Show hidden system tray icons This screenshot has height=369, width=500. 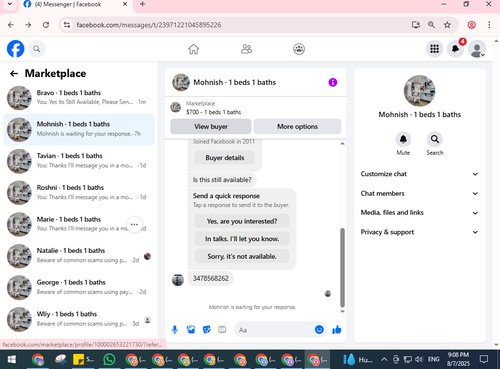(x=384, y=359)
